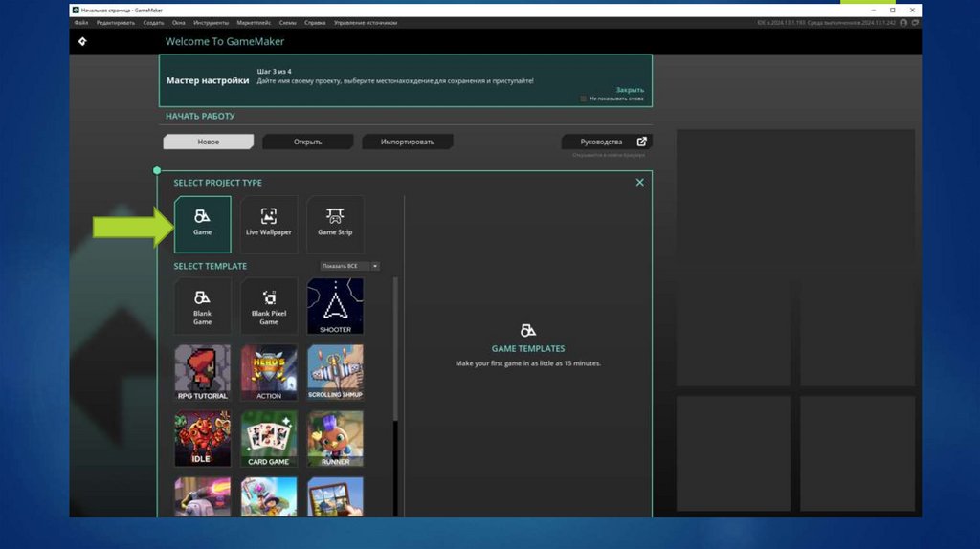Open the Инструменты menu

pos(210,22)
